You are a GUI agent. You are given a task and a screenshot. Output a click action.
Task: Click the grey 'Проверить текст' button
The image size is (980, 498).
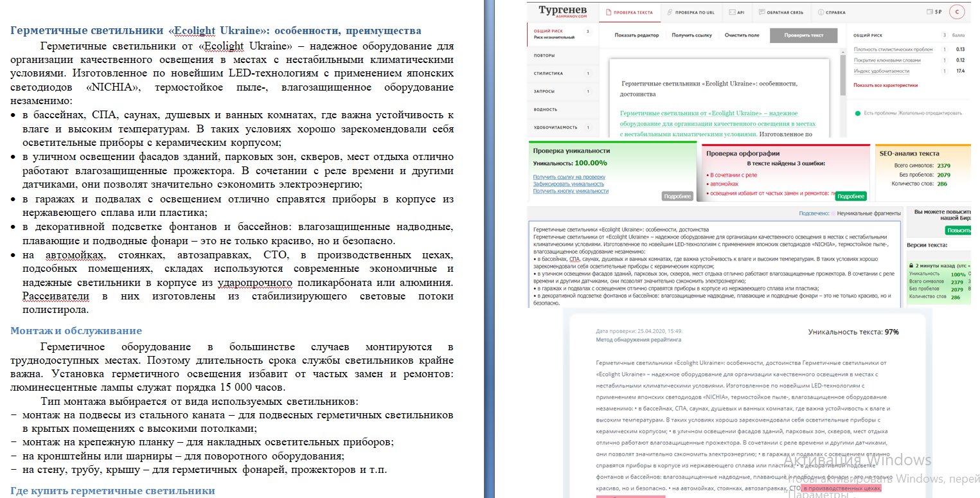pos(804,35)
